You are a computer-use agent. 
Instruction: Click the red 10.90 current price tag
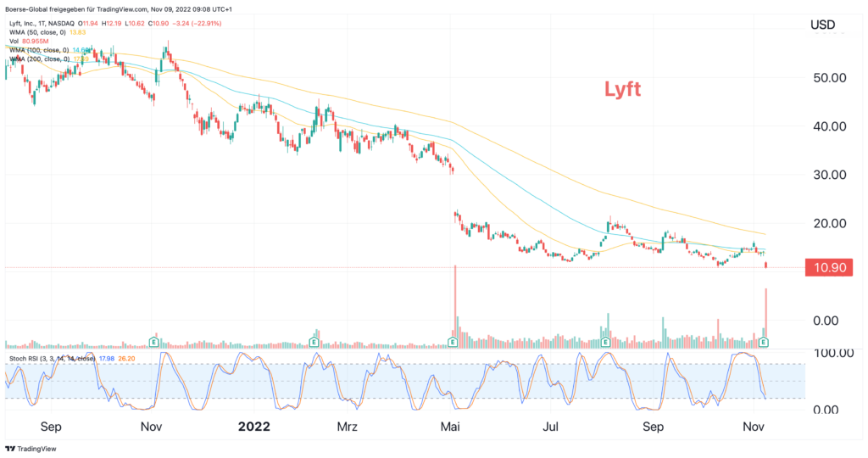coord(829,267)
